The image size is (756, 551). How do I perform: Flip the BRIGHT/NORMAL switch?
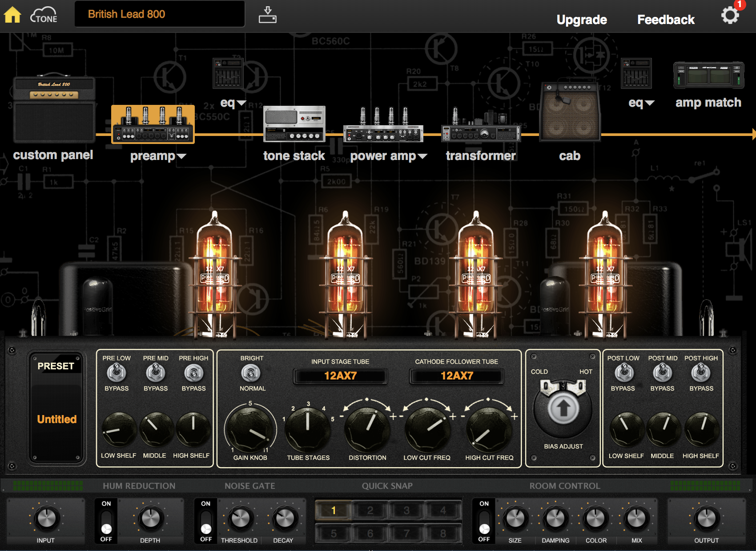click(251, 373)
